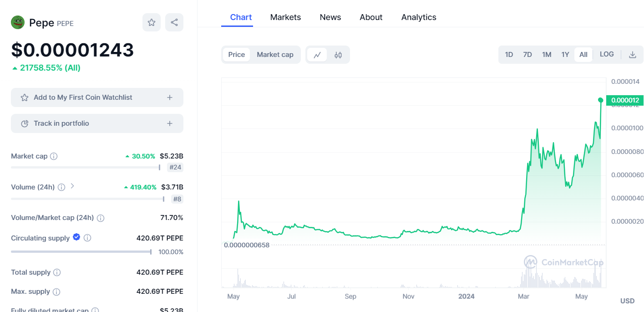Click the $3.71B volume value
Screen dimensions: 644x312
tap(172, 187)
